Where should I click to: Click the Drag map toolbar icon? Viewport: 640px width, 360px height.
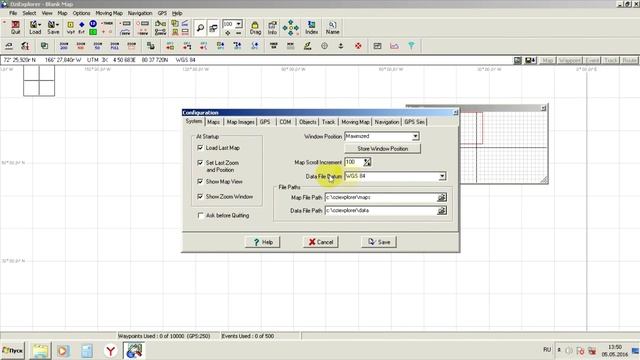(255, 27)
